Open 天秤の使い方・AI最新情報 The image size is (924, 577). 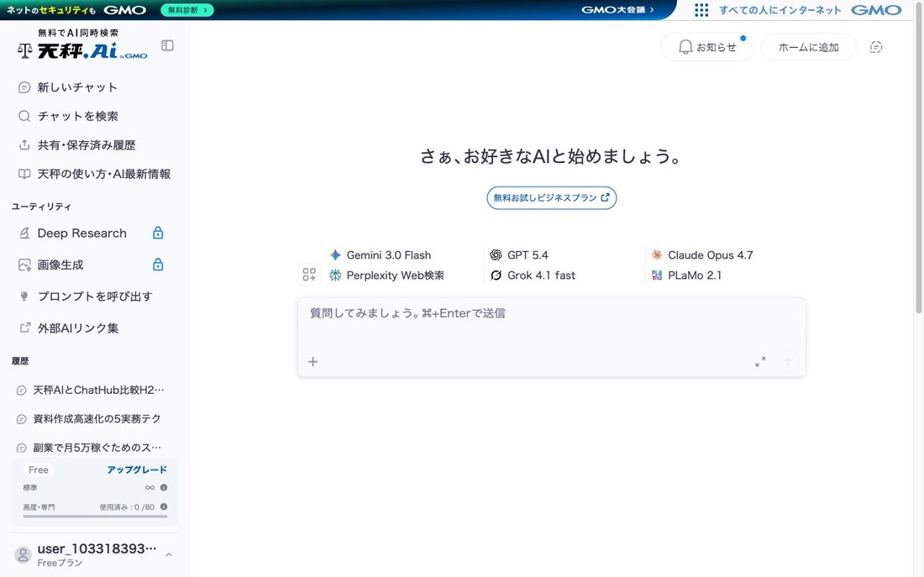[x=94, y=174]
